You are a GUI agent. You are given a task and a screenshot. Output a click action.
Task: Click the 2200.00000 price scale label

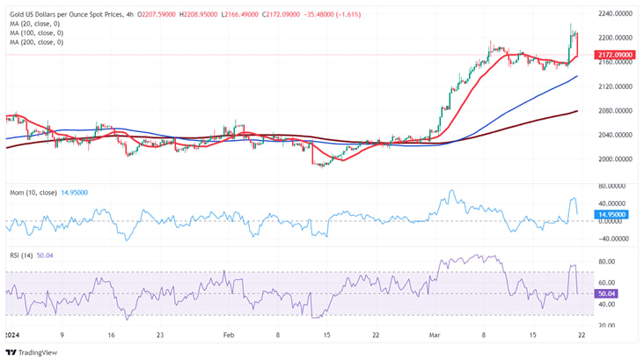615,38
